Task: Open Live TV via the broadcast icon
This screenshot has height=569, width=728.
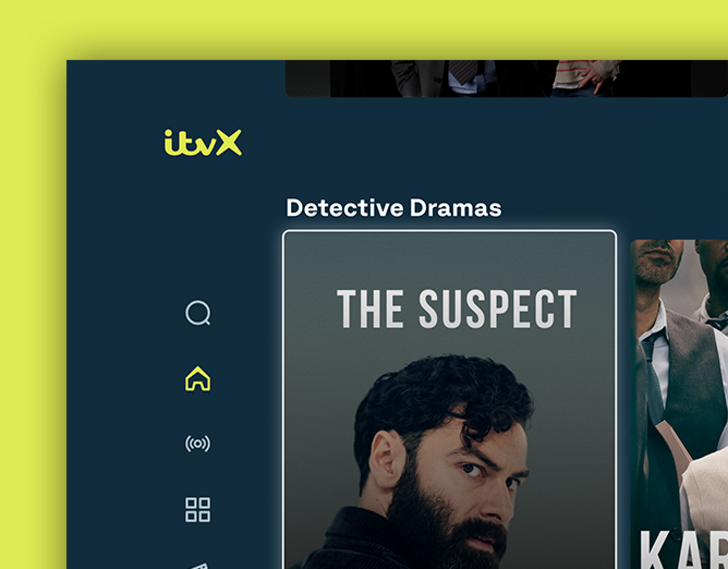Action: [198, 444]
